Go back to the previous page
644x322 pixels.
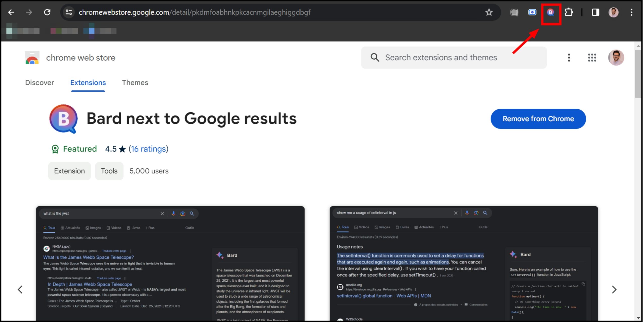(11, 12)
